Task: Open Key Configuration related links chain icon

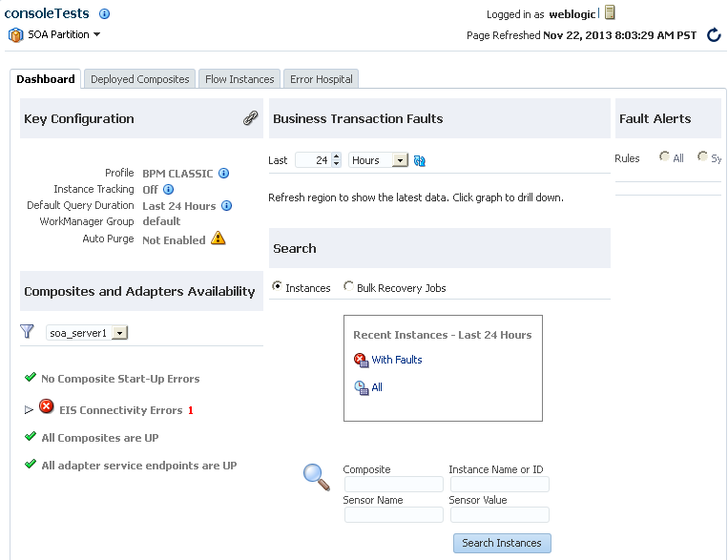Action: point(251,118)
